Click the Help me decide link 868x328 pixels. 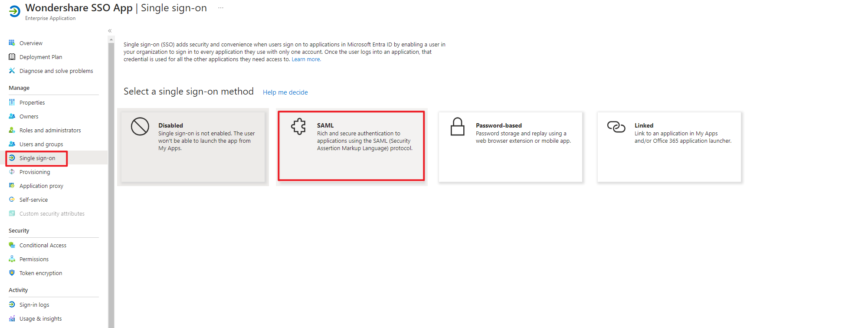285,92
